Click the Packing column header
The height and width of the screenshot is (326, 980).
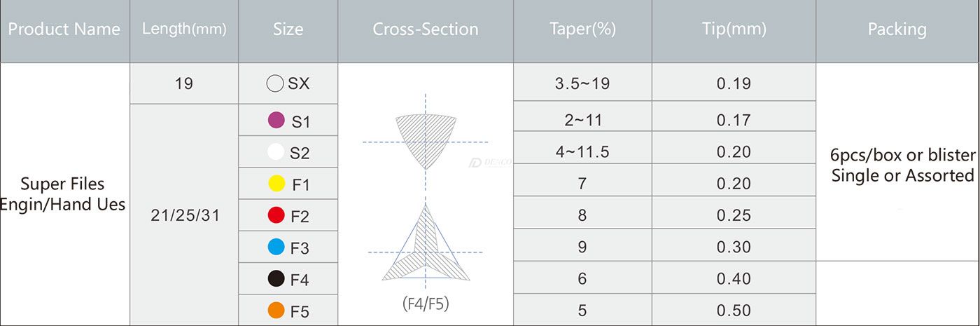897,29
